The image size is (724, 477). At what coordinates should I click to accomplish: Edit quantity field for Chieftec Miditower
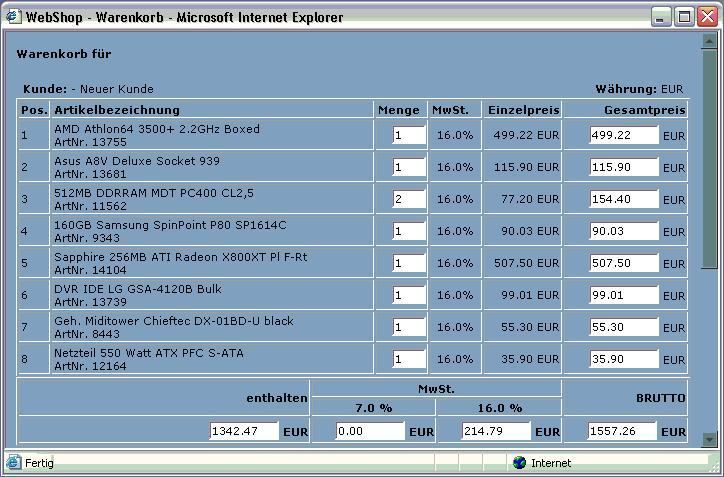(x=409, y=327)
